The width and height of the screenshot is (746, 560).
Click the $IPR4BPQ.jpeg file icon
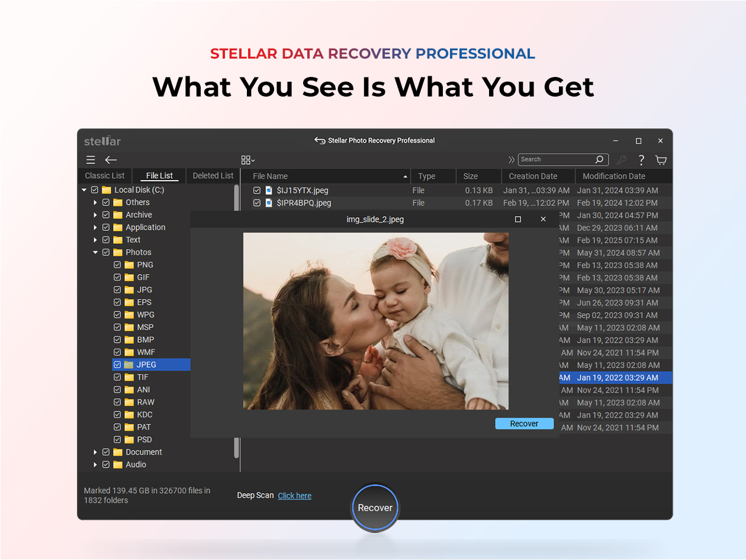[x=269, y=203]
